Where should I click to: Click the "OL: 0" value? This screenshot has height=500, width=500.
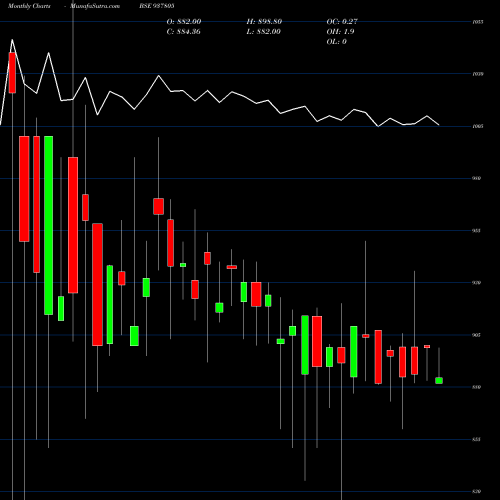coord(337,42)
